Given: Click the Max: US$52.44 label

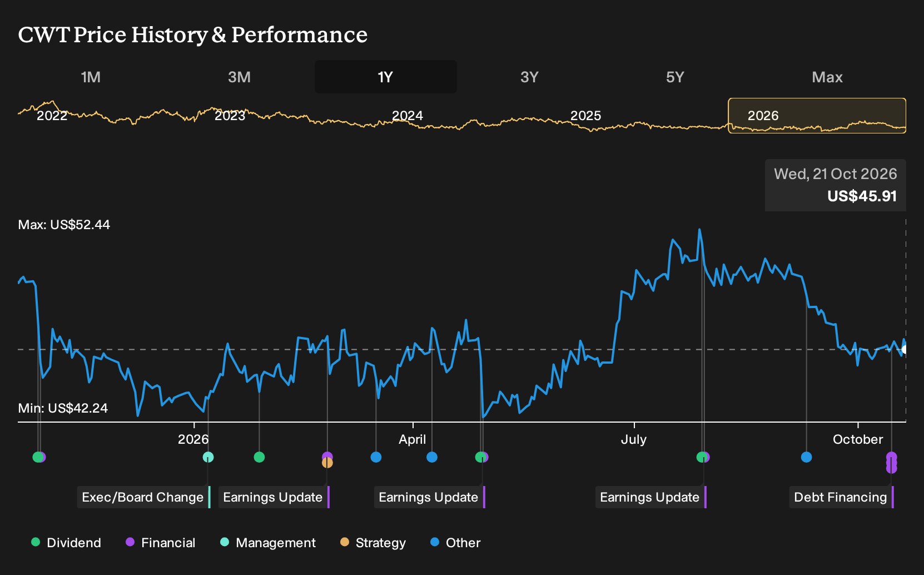Looking at the screenshot, I should (64, 225).
